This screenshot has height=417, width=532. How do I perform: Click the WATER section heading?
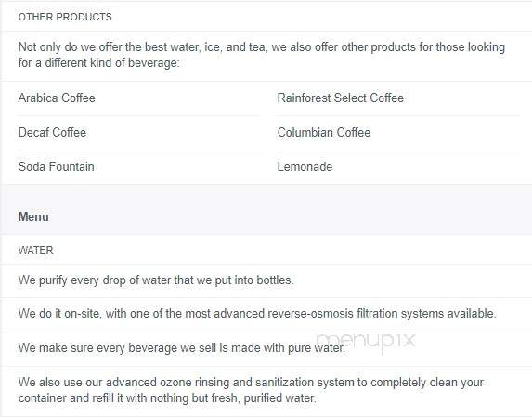tap(35, 250)
